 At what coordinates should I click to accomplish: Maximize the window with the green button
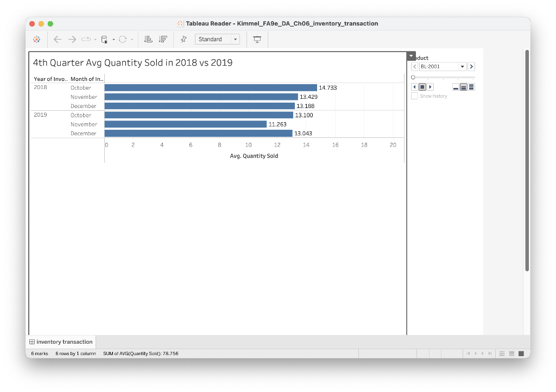point(50,24)
